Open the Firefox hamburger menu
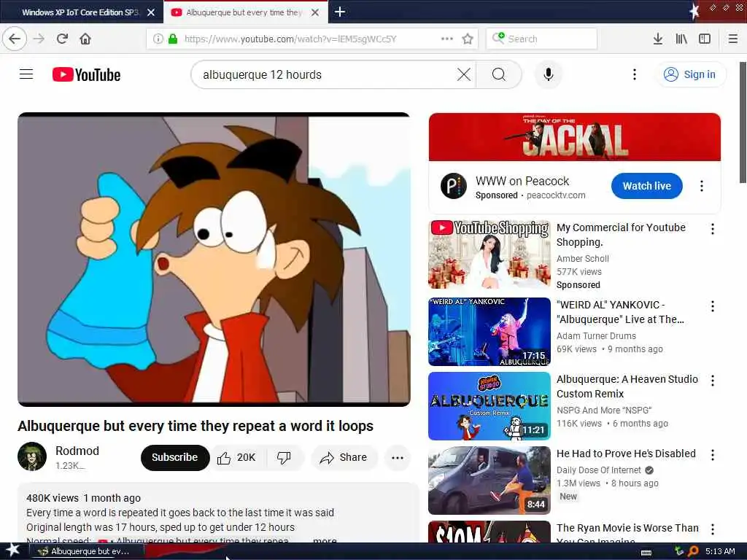The image size is (747, 560). pos(732,39)
